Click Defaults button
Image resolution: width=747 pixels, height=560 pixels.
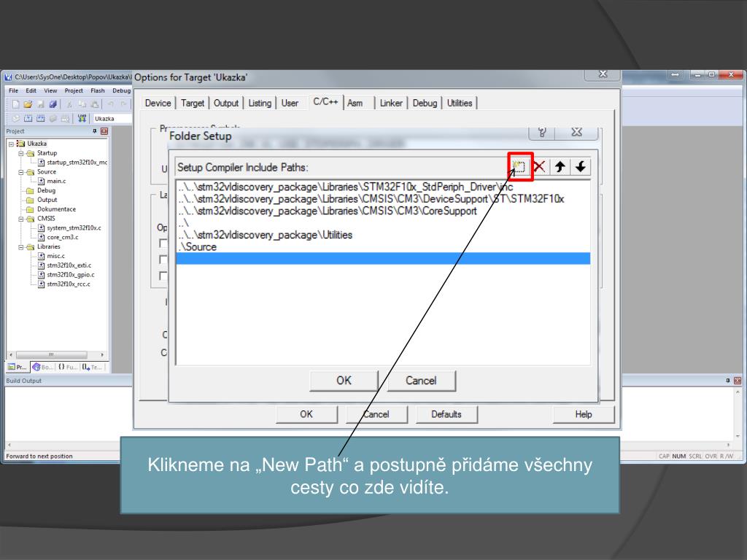(x=446, y=414)
